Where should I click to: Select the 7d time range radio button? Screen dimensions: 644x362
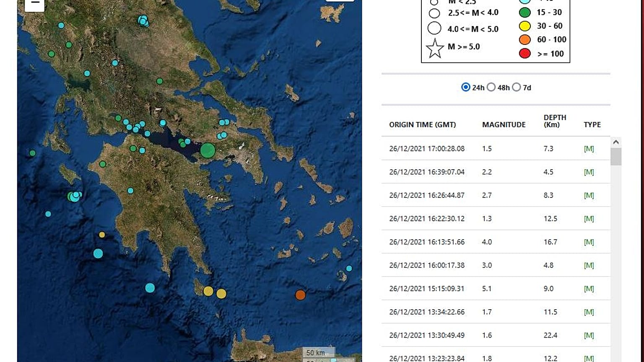coord(517,87)
